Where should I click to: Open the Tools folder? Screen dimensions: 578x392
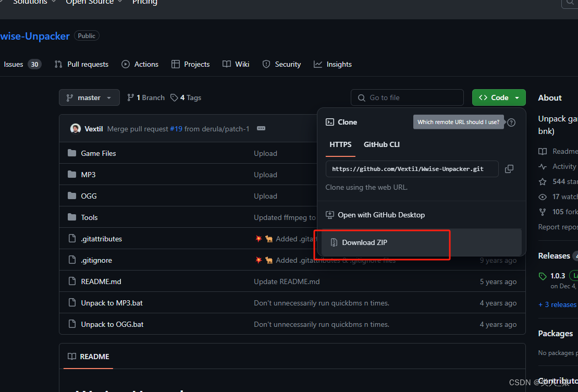point(89,217)
